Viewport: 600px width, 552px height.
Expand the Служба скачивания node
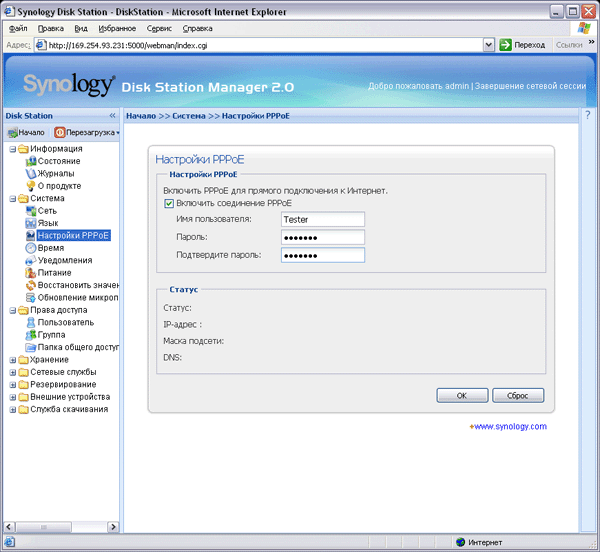tap(13, 410)
